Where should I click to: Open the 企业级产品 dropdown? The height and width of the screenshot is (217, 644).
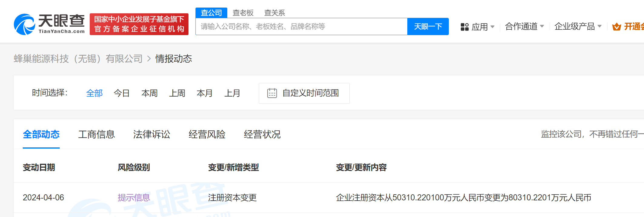(x=577, y=27)
